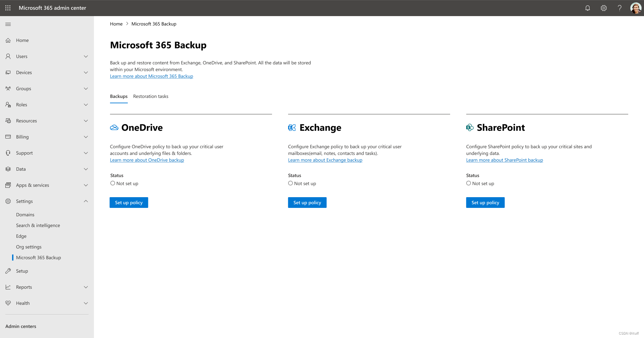644x338 pixels.
Task: Expand the Users menu chevron
Action: (86, 56)
